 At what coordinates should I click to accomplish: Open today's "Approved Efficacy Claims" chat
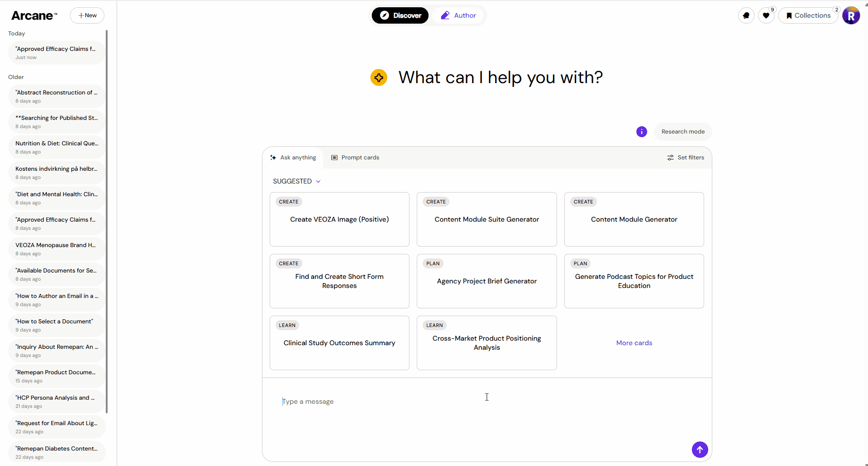click(x=57, y=53)
